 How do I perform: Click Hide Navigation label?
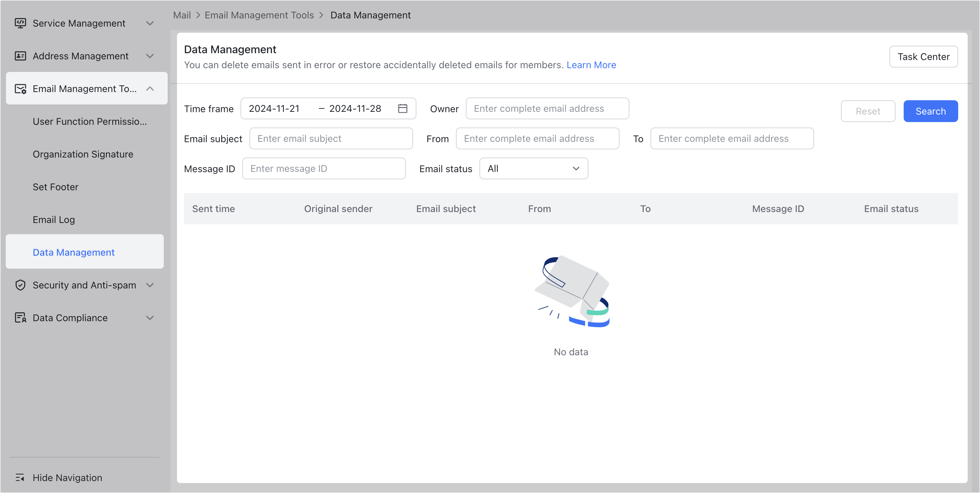pos(67,477)
